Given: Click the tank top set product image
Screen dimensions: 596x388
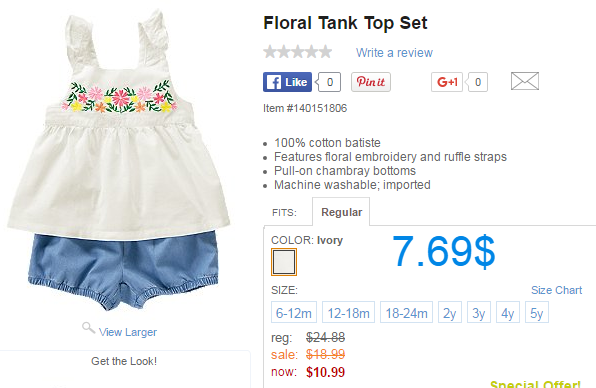Looking at the screenshot, I should 119,160.
